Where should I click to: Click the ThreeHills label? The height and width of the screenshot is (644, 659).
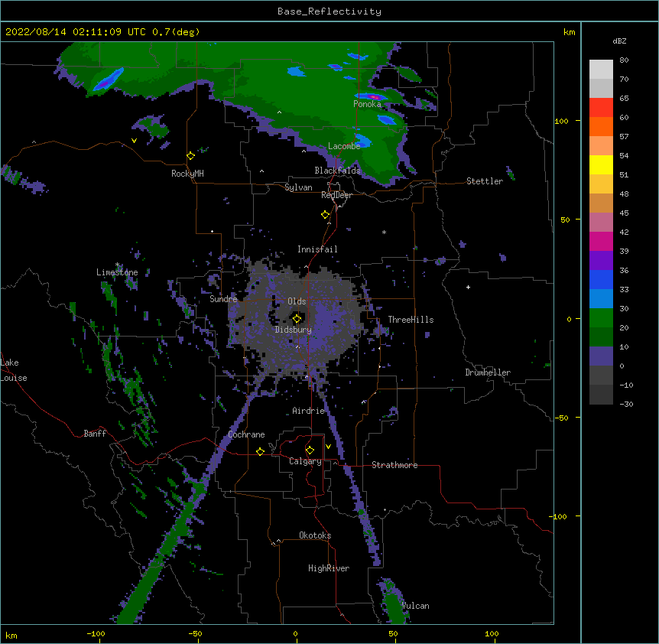coord(411,320)
